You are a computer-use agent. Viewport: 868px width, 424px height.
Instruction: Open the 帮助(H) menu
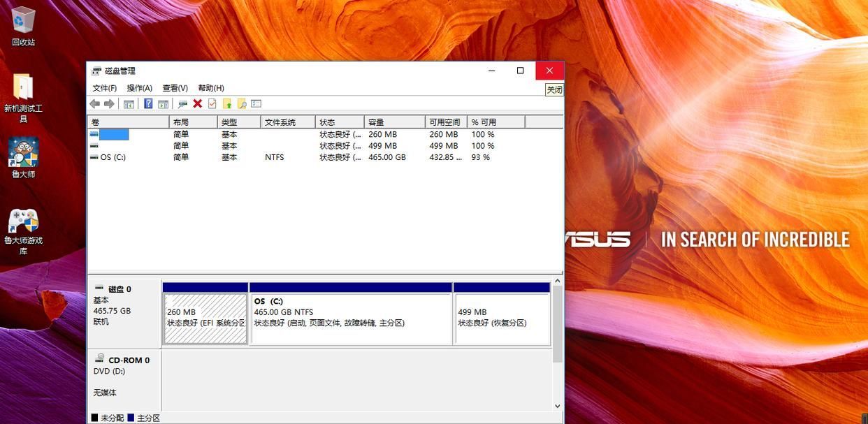coord(211,88)
